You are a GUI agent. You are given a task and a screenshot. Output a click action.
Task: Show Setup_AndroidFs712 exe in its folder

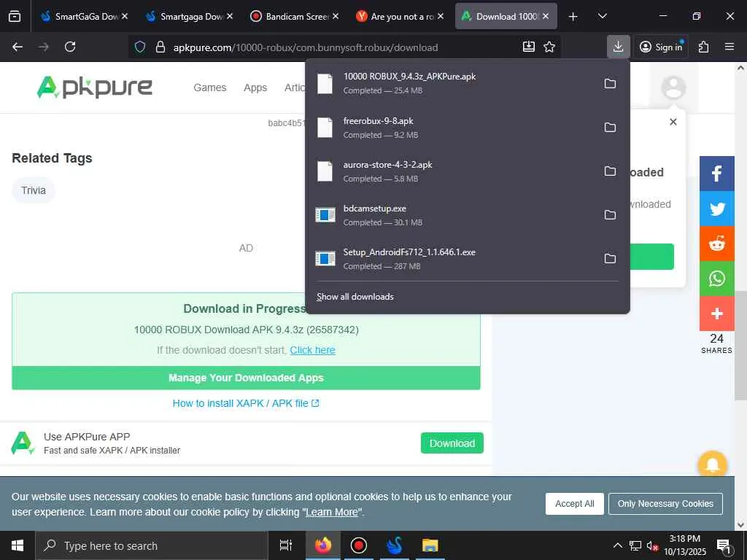coord(610,259)
